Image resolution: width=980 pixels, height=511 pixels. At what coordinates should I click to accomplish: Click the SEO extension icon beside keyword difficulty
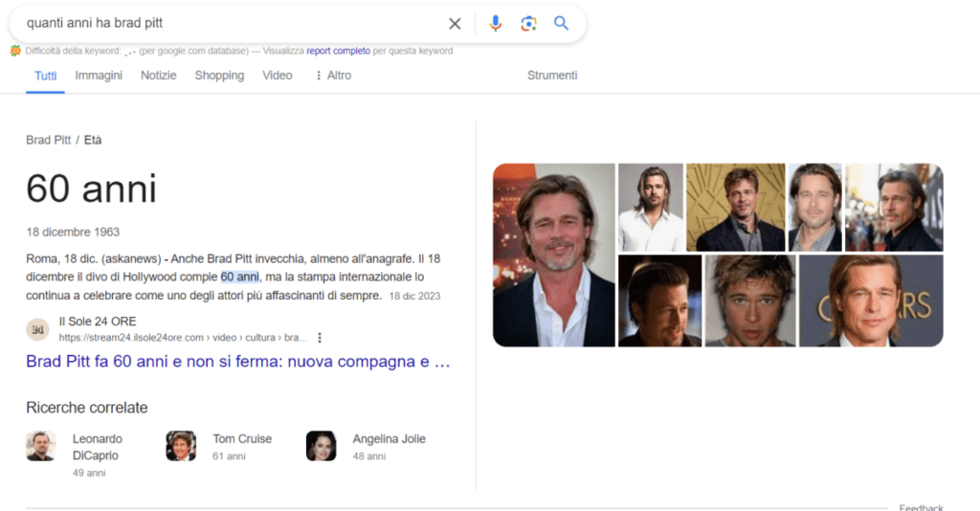[x=15, y=51]
